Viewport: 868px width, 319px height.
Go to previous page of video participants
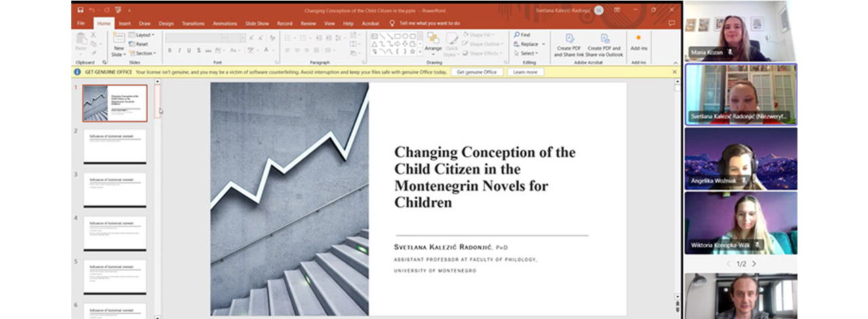pos(729,264)
